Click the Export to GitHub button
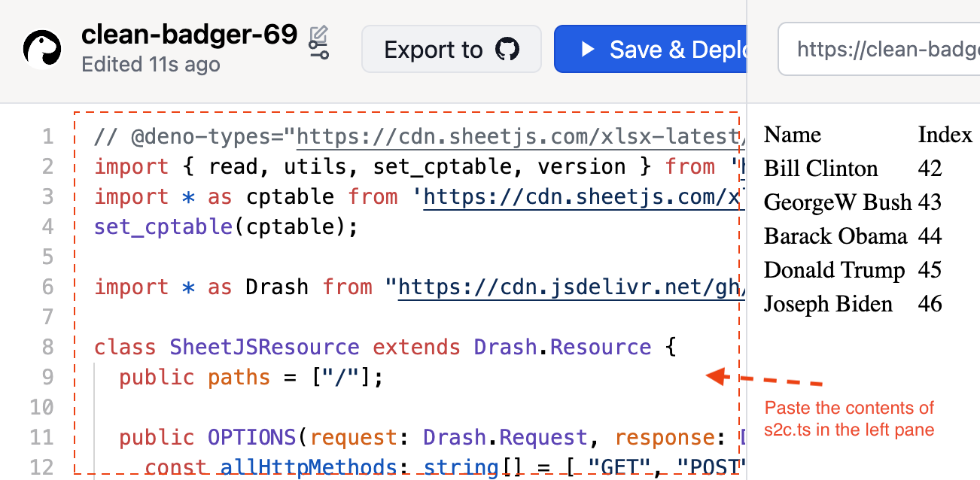Image resolution: width=980 pixels, height=480 pixels. 451,49
